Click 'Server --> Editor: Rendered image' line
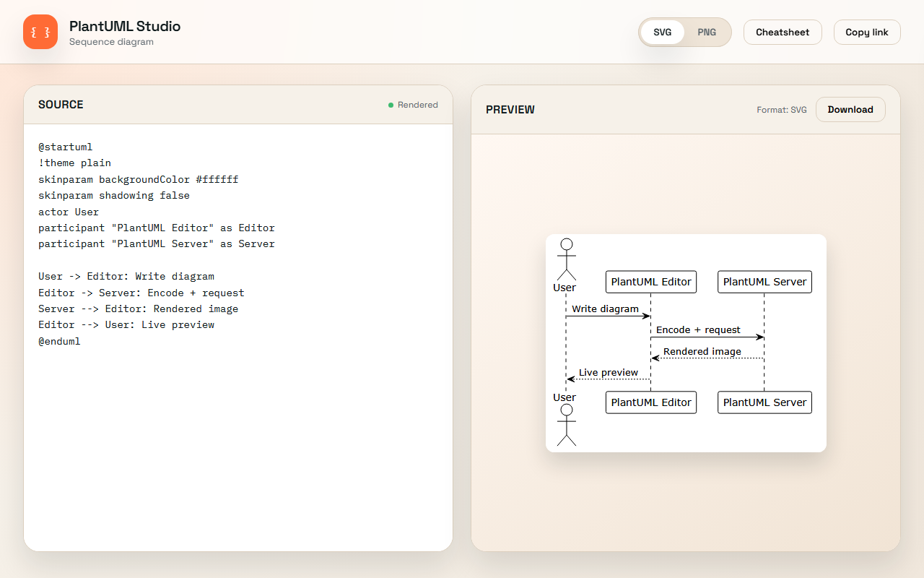 (139, 309)
